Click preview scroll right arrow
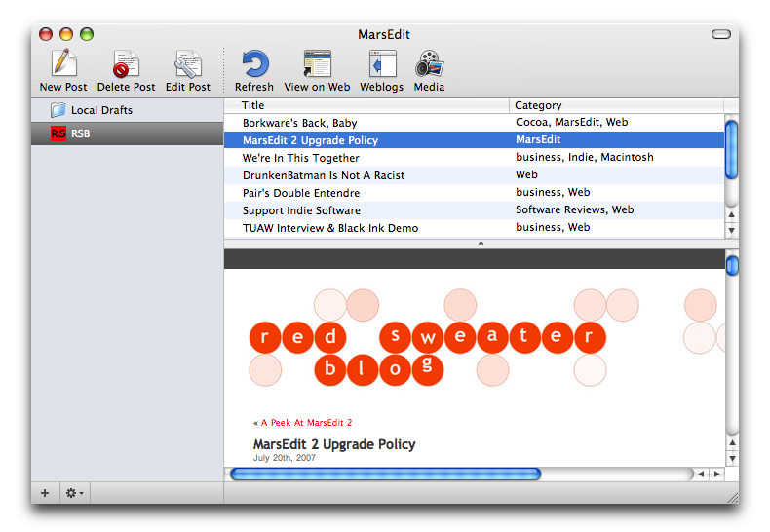This screenshot has height=532, width=770. (x=717, y=475)
